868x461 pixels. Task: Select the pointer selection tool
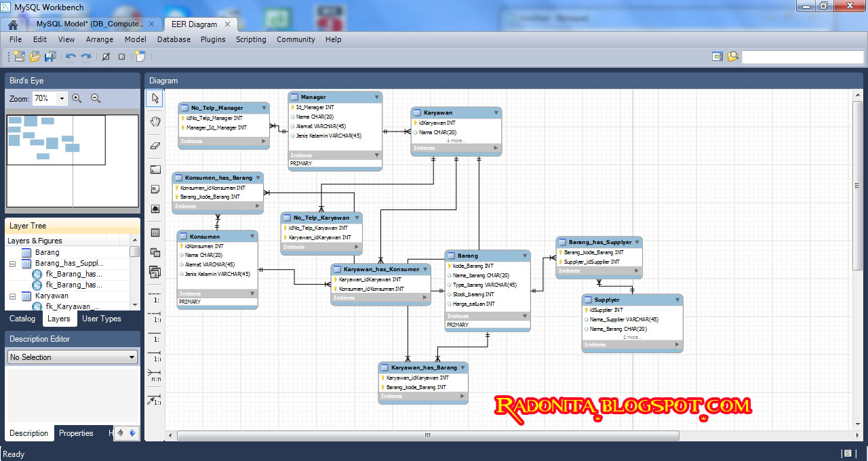point(155,98)
